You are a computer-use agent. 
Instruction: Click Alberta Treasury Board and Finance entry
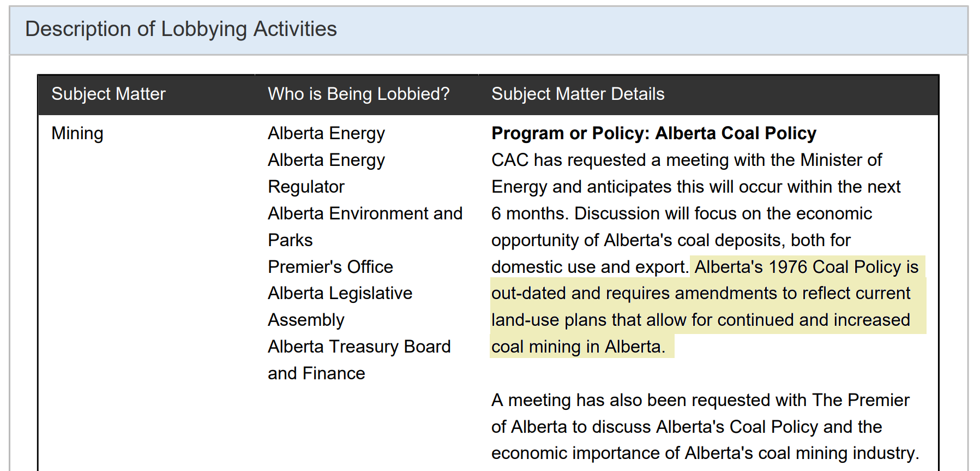coord(359,360)
